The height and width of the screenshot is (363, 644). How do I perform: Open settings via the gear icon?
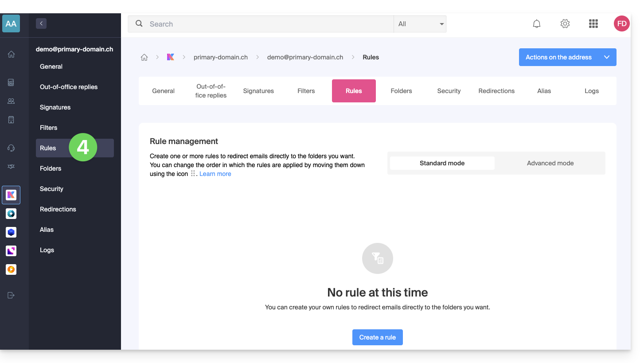click(565, 24)
